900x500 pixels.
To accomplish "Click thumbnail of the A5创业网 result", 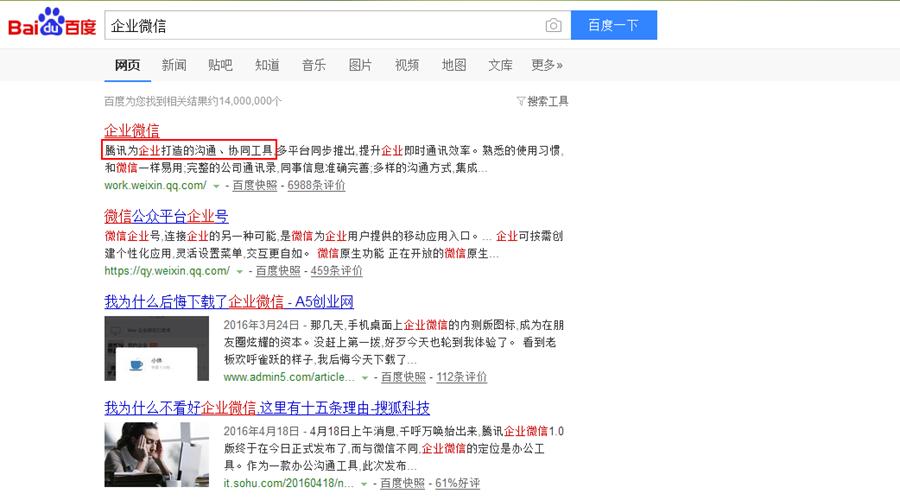I will point(157,348).
